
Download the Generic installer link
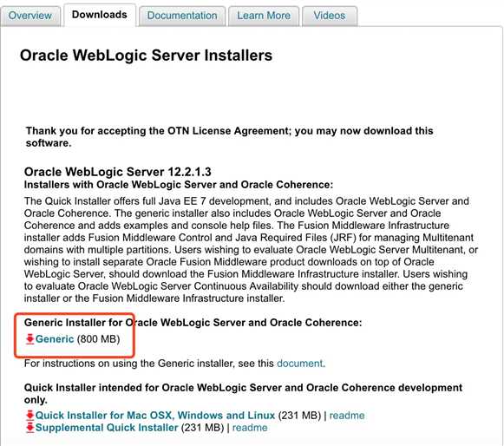(55, 339)
